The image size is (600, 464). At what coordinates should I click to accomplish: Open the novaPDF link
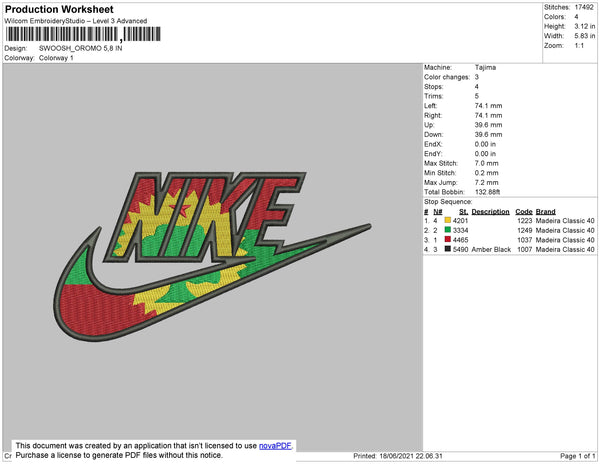coord(275,446)
